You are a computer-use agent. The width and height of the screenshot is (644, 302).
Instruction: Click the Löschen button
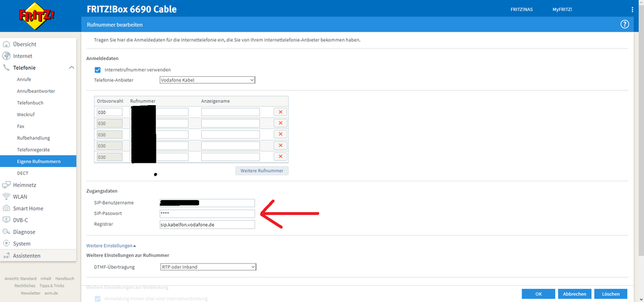[x=610, y=294]
